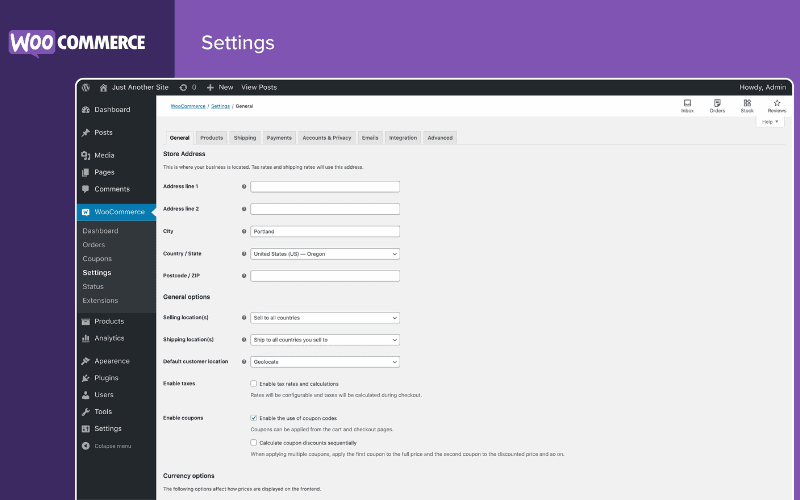
Task: Open Coupons in WooCommerce submenu
Action: (x=97, y=259)
